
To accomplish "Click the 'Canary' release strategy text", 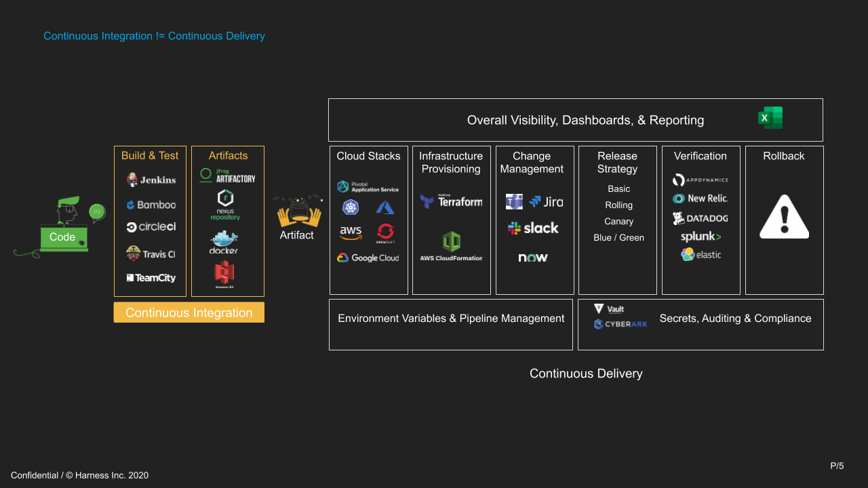I will pos(618,222).
